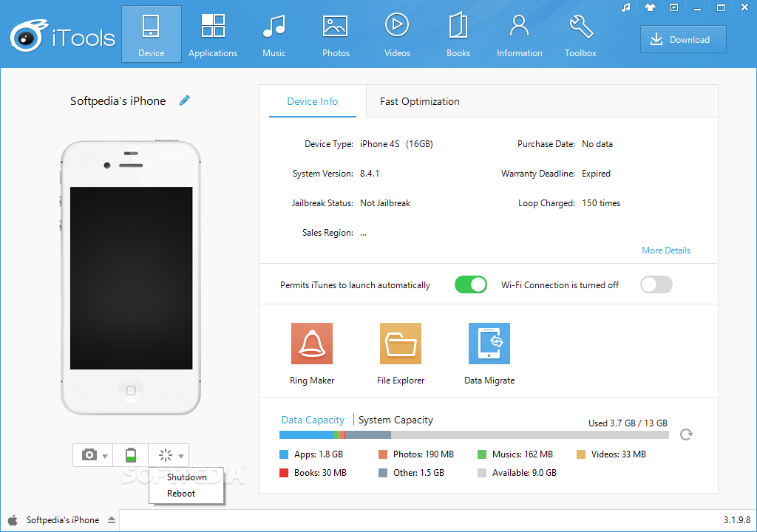Open the Toolbox section
Screen dimensions: 757x532
pos(581,34)
